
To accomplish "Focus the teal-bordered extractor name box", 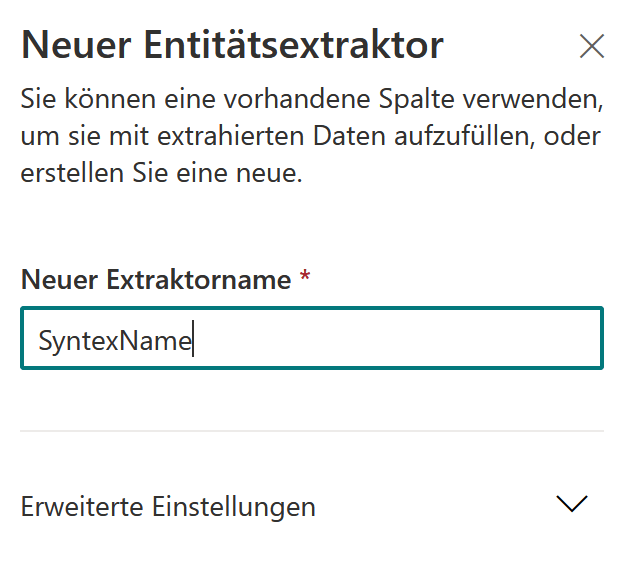I will pos(312,338).
